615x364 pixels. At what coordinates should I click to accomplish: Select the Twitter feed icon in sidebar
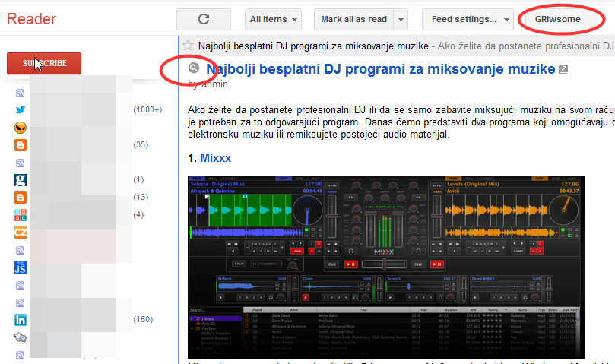(x=21, y=110)
